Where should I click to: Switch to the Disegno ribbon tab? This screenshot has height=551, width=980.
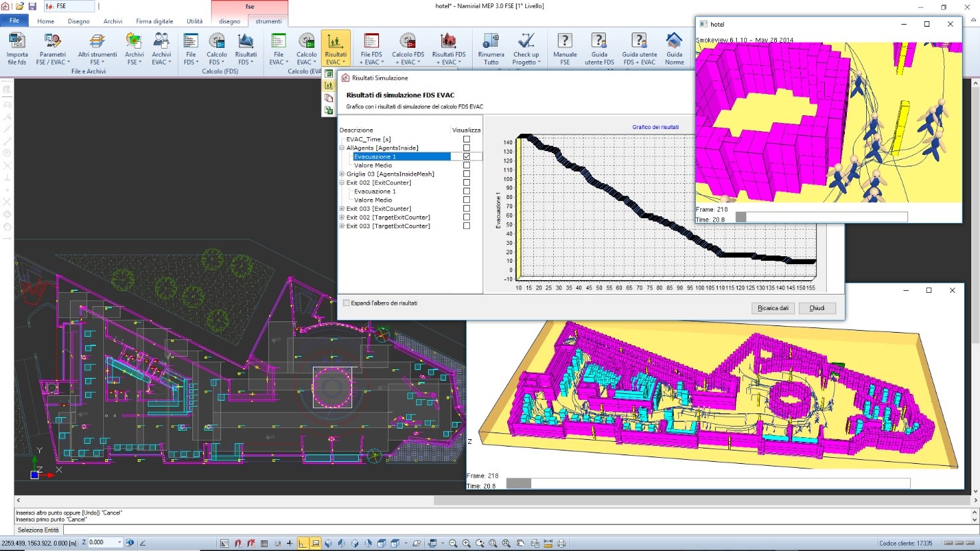(79, 21)
